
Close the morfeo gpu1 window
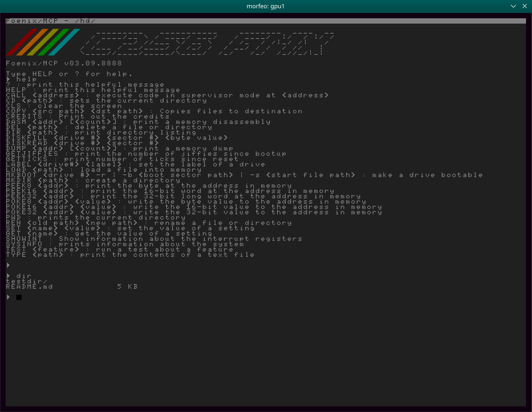point(525,6)
